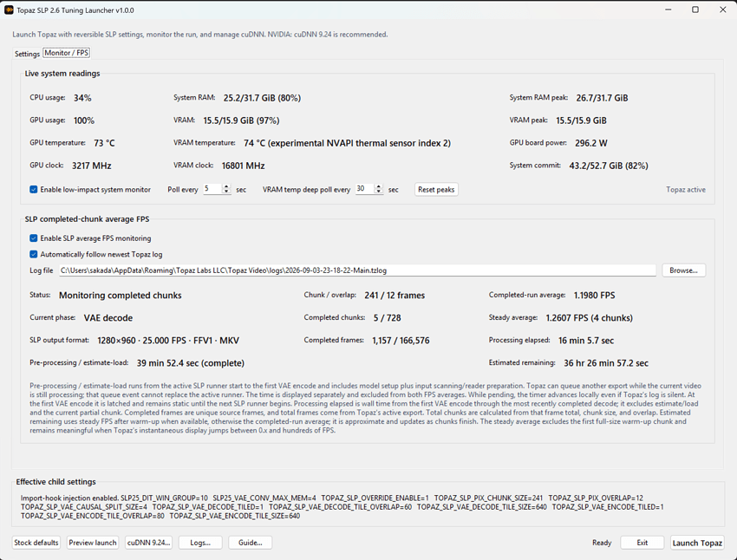Click the Poll every value field
This screenshot has height=560, width=737.
tap(212, 189)
